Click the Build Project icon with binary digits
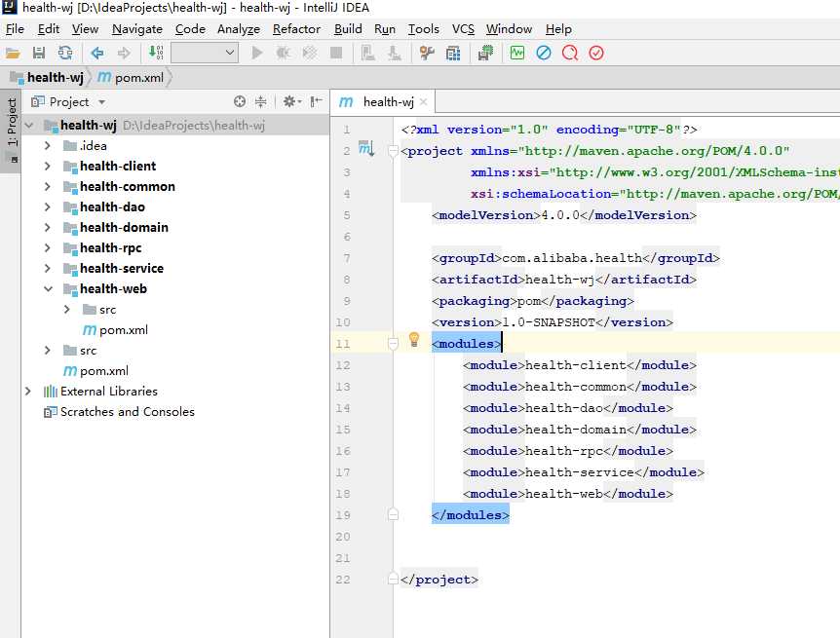Image resolution: width=840 pixels, height=638 pixels. click(x=155, y=53)
